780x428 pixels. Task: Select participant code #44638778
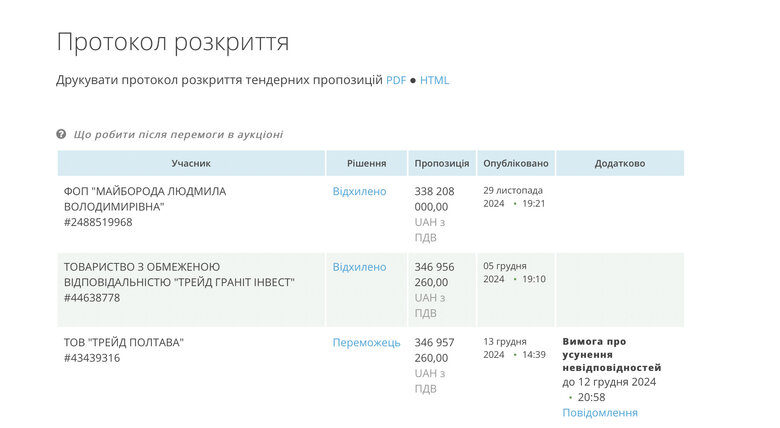coord(92,298)
